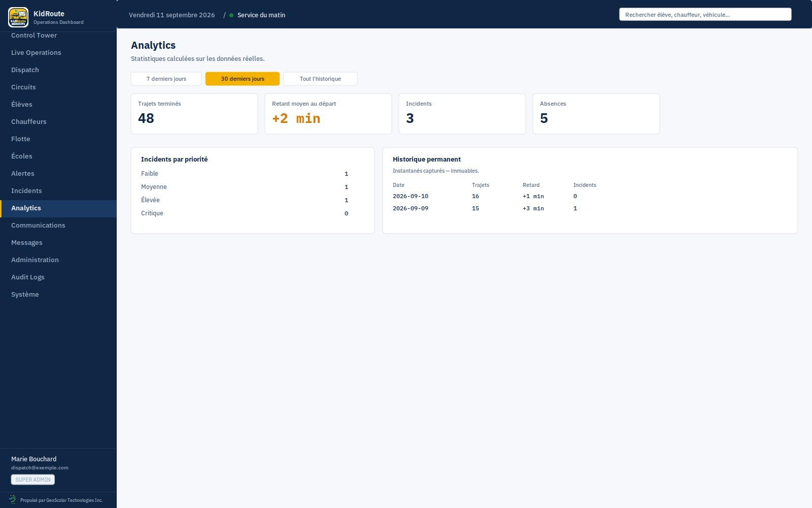Screen dimensions: 812x508
Task: Select the 7 derniers jours range
Action: point(166,79)
